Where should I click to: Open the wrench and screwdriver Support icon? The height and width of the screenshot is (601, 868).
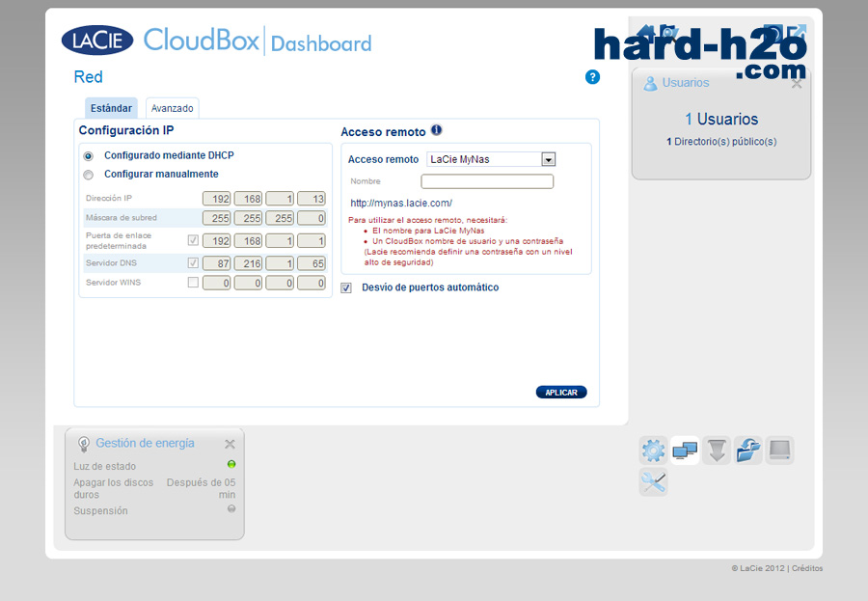653,482
